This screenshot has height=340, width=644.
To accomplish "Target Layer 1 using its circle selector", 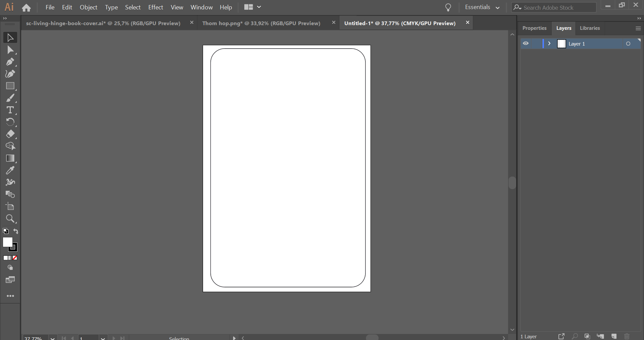I will [x=628, y=44].
